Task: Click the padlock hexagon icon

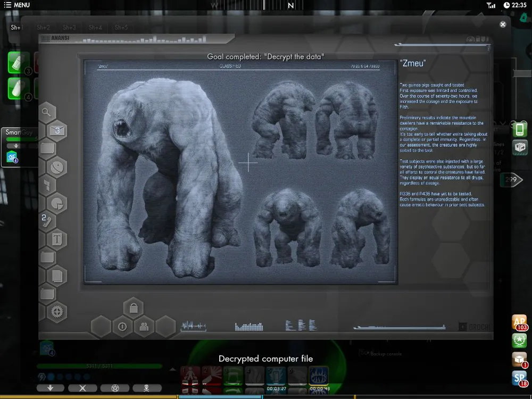Action: click(x=133, y=308)
